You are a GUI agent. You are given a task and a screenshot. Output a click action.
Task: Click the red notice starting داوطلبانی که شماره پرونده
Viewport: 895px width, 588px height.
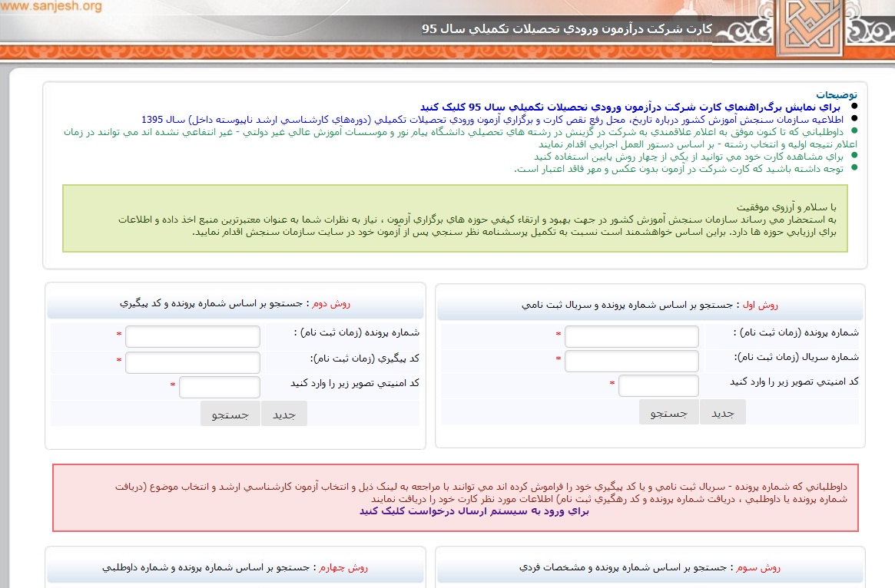[x=481, y=493]
